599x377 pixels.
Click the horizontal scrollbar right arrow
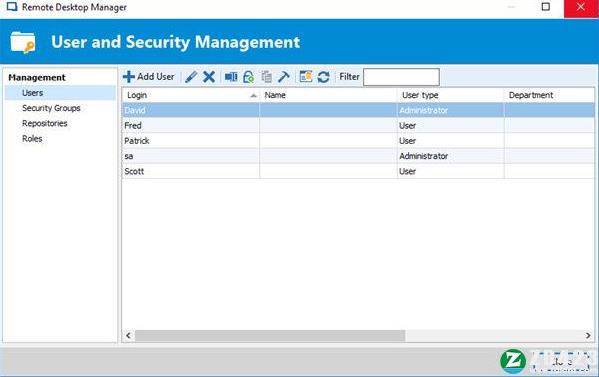(588, 335)
